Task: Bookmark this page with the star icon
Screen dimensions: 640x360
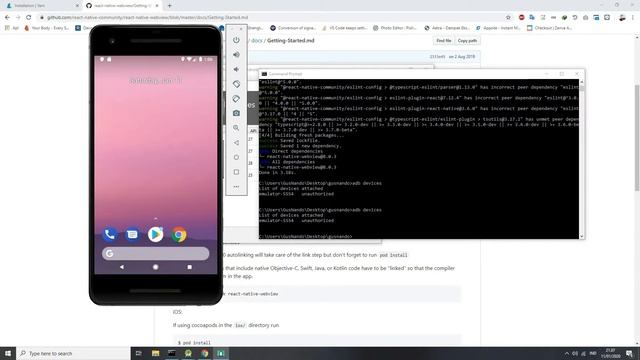Action: (x=508, y=18)
